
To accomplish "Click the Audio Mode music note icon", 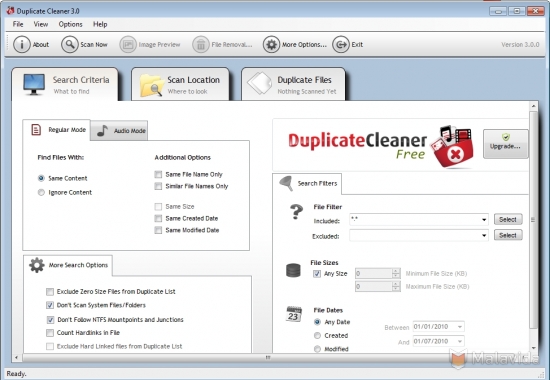I will (102, 131).
